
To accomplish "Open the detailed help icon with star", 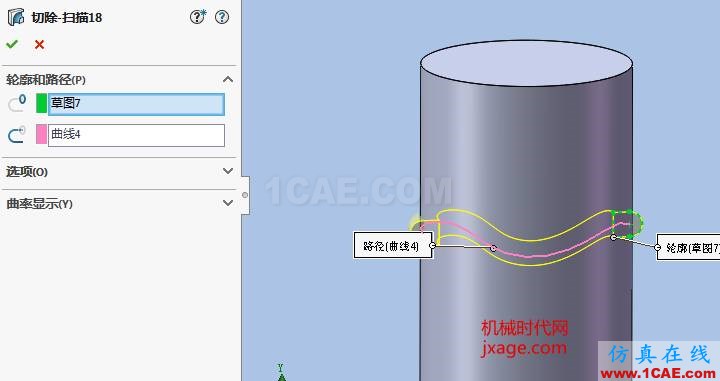I will coord(198,17).
